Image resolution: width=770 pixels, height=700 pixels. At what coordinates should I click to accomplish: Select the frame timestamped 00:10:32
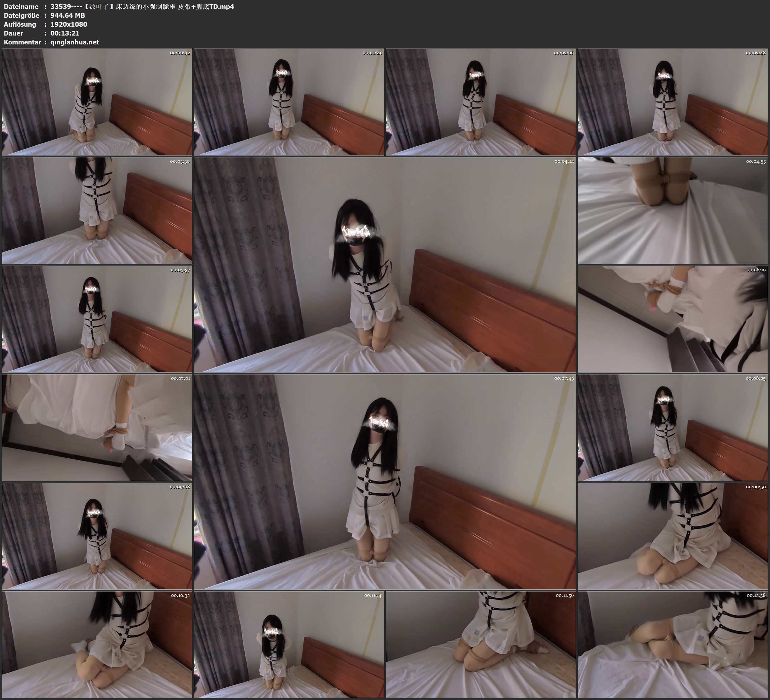pyautogui.click(x=97, y=644)
